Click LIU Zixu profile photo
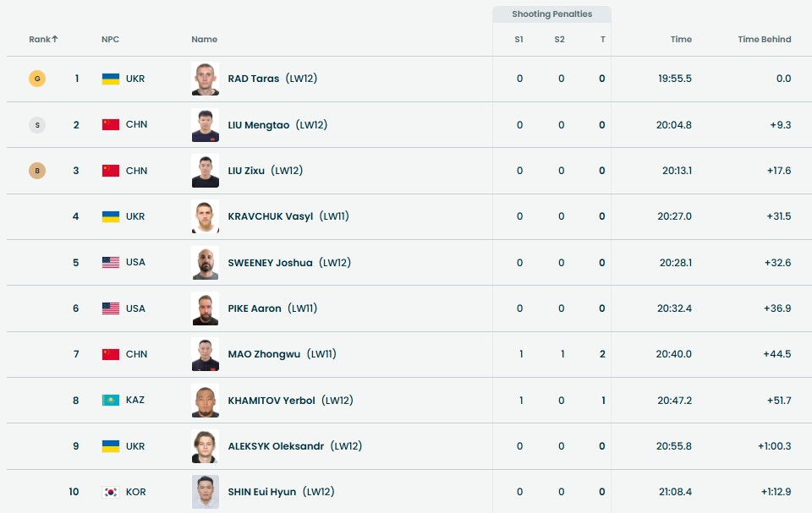Image resolution: width=812 pixels, height=513 pixels. [x=205, y=171]
